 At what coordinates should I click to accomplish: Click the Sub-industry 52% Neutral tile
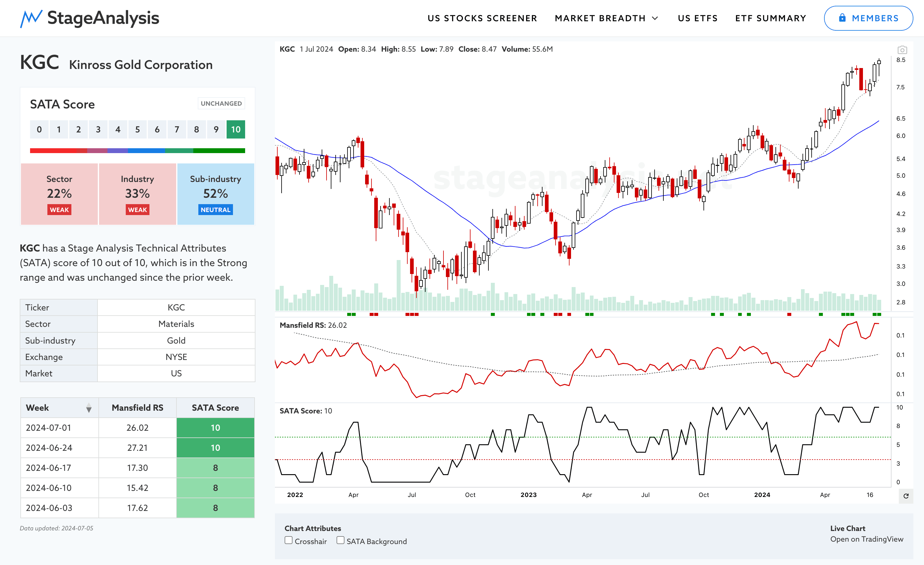(216, 194)
